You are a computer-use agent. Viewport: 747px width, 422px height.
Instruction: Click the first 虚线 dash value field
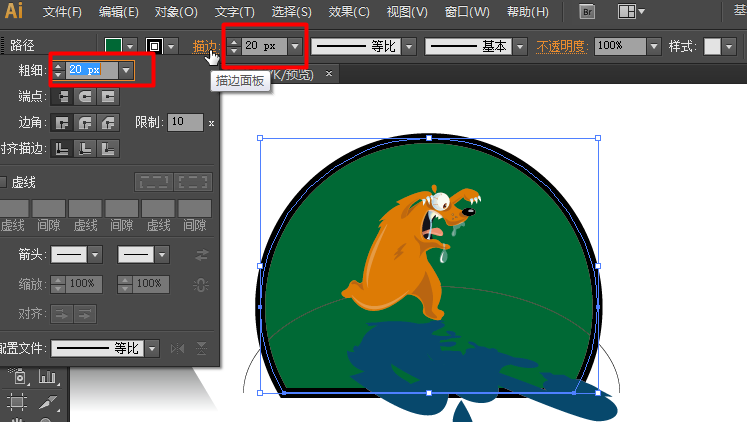click(x=12, y=209)
